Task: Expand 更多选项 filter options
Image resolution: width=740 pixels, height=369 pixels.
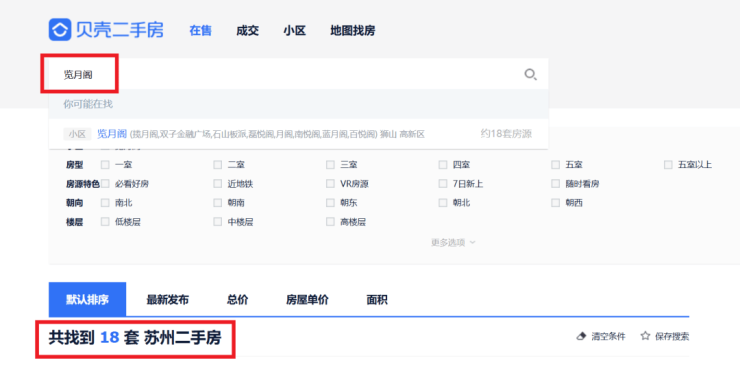Action: pos(453,243)
